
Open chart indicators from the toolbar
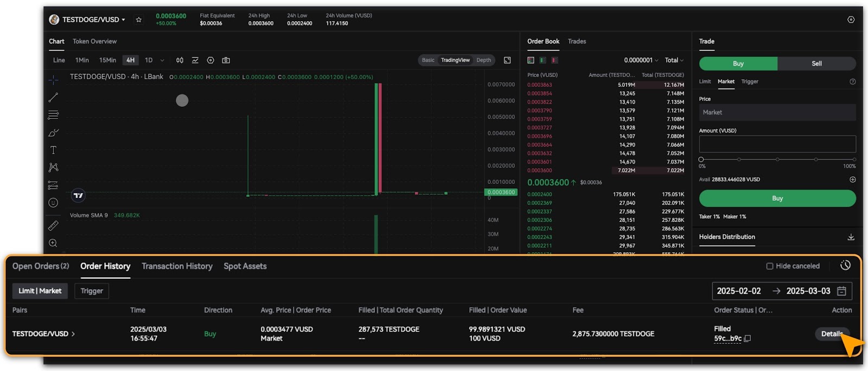[195, 60]
